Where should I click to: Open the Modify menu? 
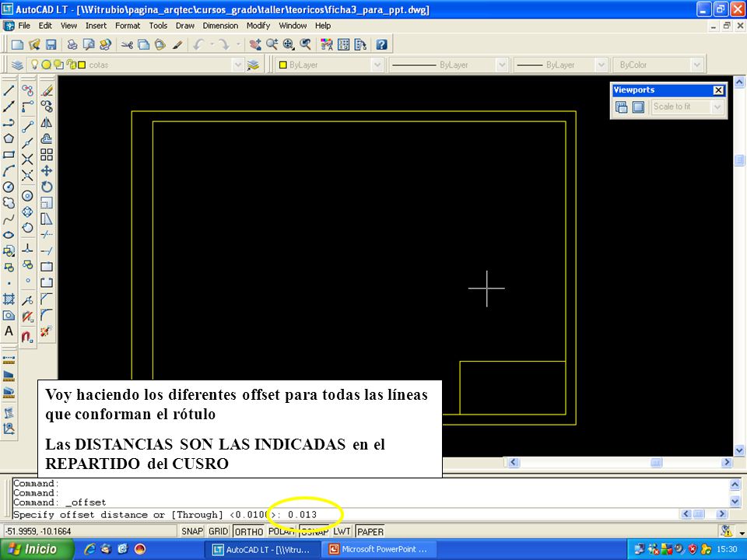tap(258, 26)
